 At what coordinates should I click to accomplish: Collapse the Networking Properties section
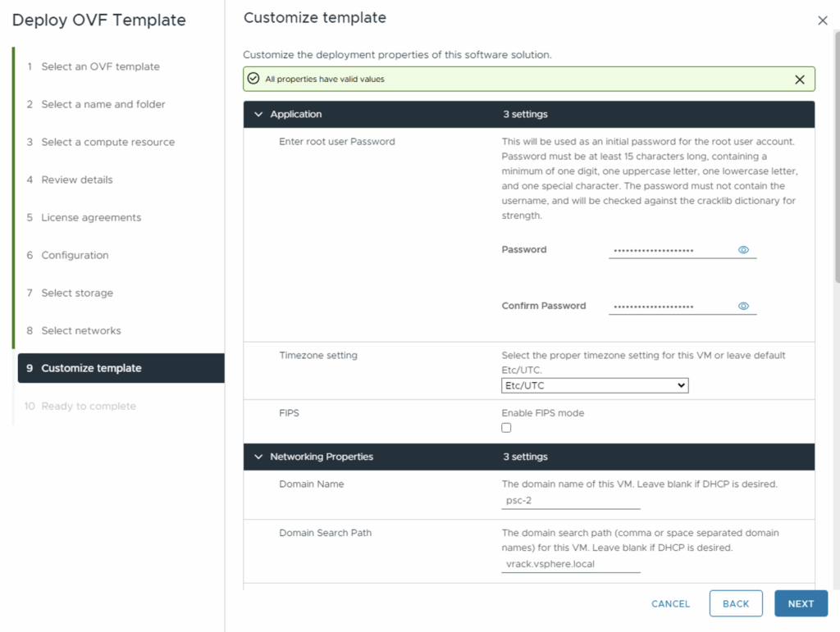click(259, 457)
